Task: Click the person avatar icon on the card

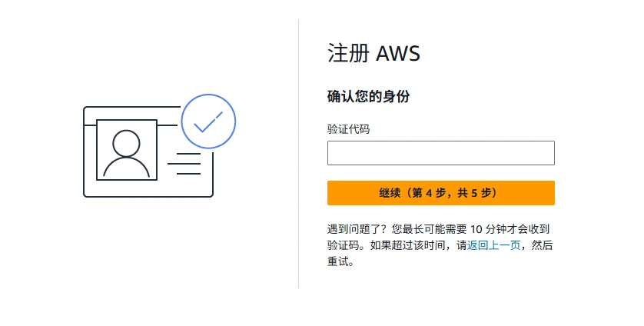Action: point(127,151)
